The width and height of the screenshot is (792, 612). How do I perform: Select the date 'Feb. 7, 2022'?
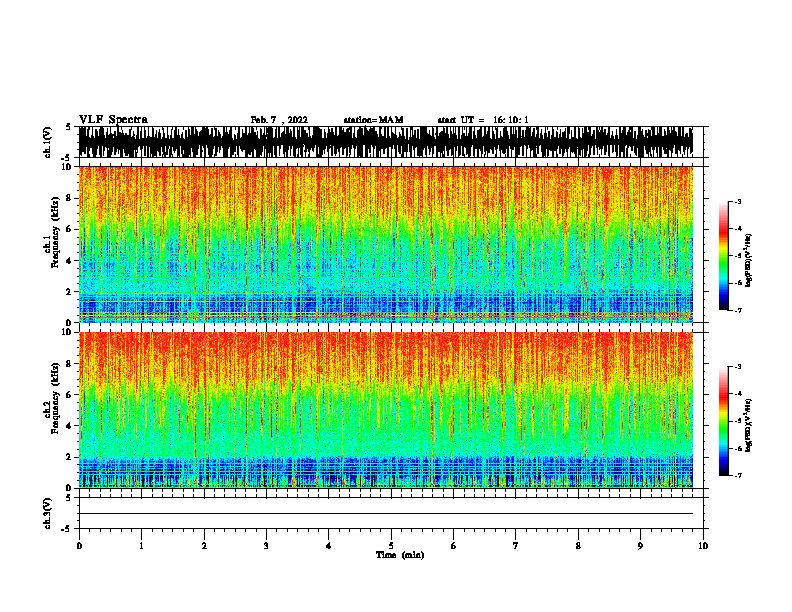(x=279, y=120)
